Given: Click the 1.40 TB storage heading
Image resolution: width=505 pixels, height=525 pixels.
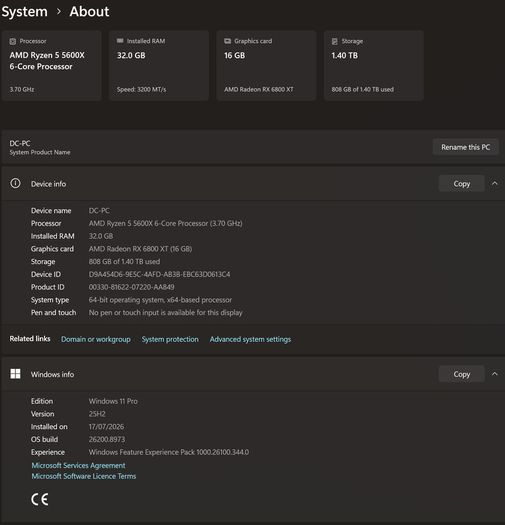Looking at the screenshot, I should [345, 56].
